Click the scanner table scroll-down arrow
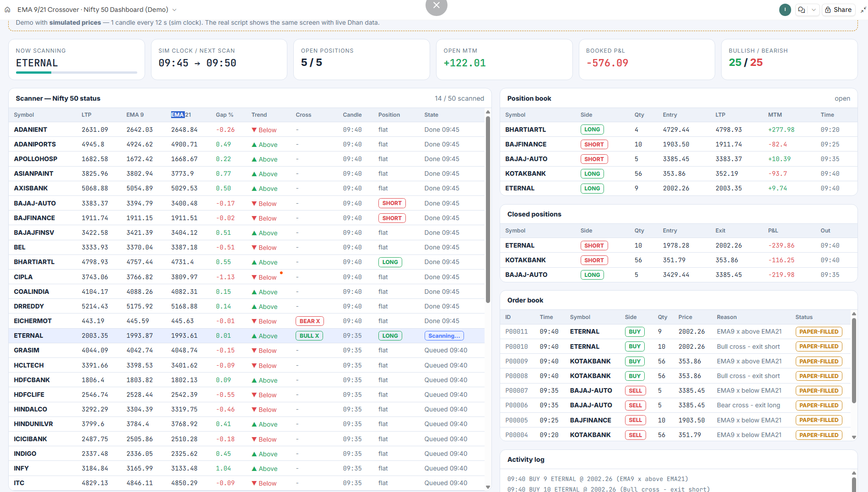The width and height of the screenshot is (868, 492). pos(488,487)
